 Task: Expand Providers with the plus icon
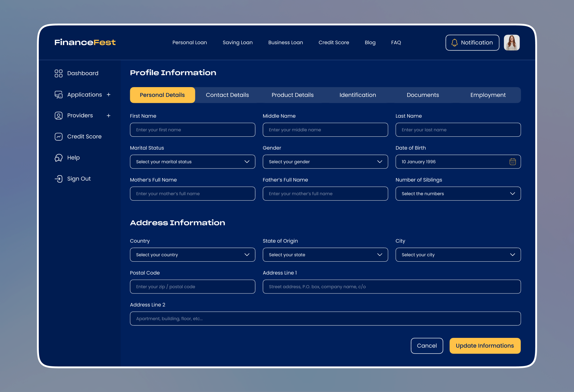coord(109,116)
